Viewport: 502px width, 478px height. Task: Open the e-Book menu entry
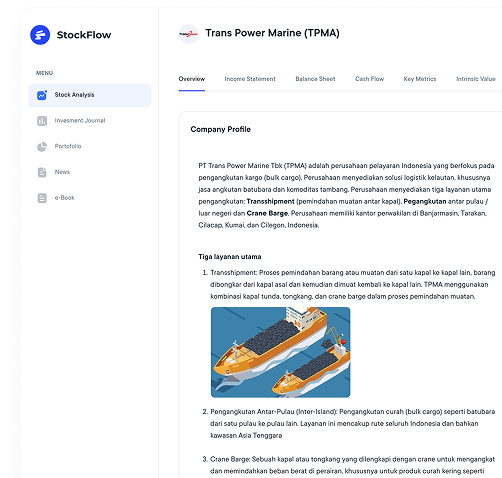[89, 198]
